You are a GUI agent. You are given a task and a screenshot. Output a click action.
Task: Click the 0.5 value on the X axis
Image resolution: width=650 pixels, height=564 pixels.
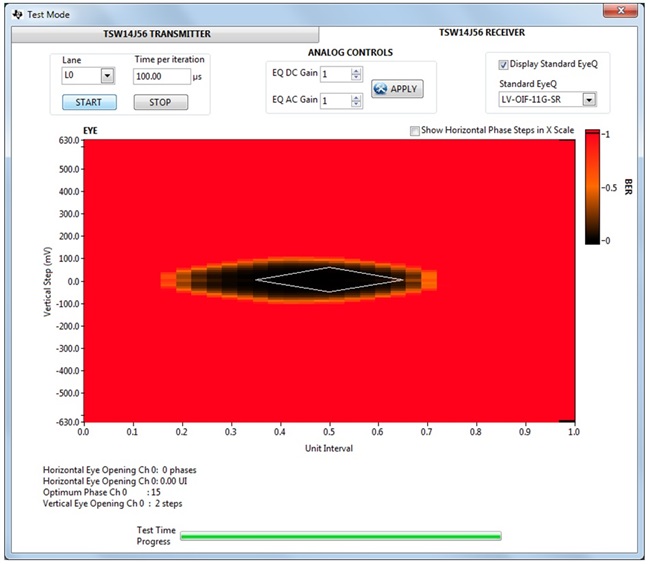coord(329,432)
